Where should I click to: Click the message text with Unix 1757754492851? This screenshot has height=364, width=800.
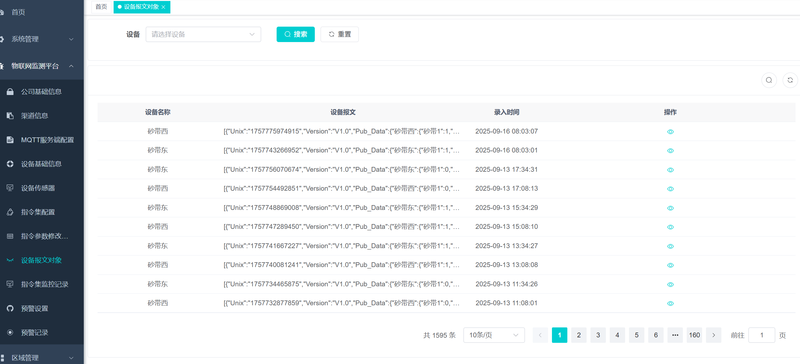pyautogui.click(x=342, y=189)
